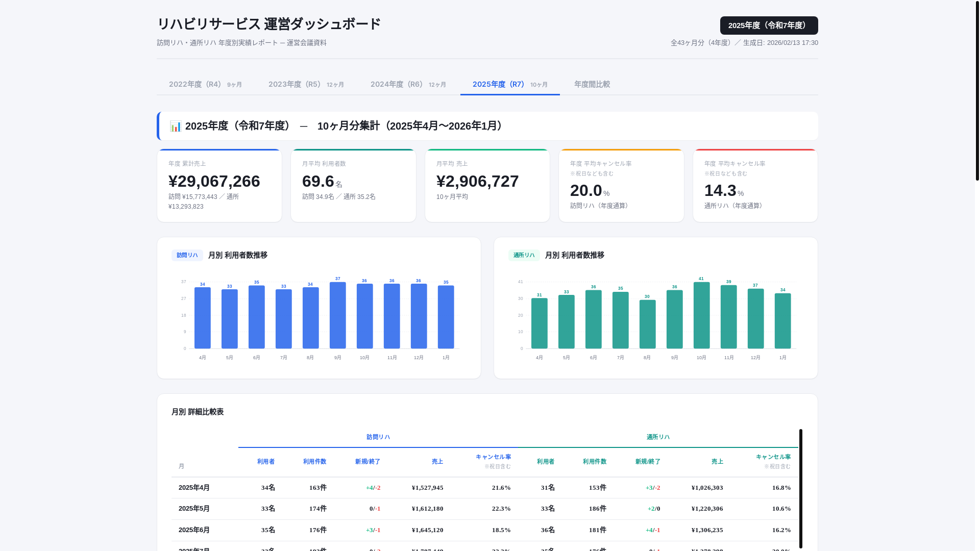Click the ¥1,612,180 sales cell
The height and width of the screenshot is (551, 980).
tap(428, 509)
